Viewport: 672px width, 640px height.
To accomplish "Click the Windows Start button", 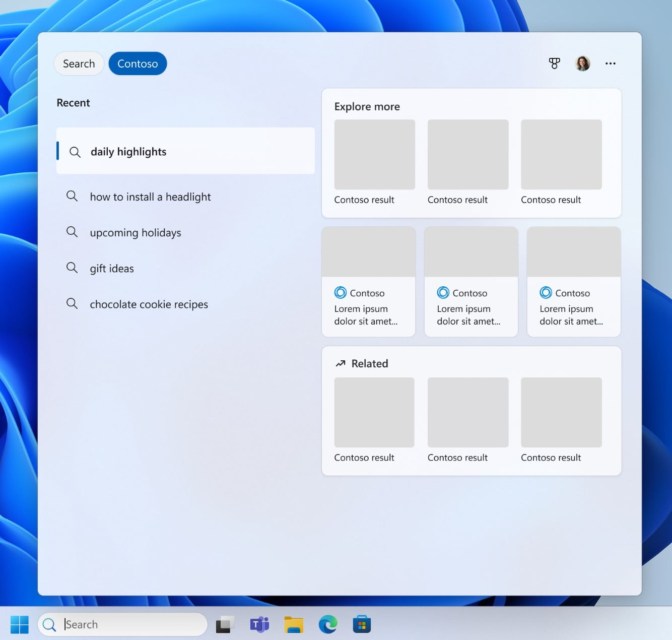I will (20, 624).
